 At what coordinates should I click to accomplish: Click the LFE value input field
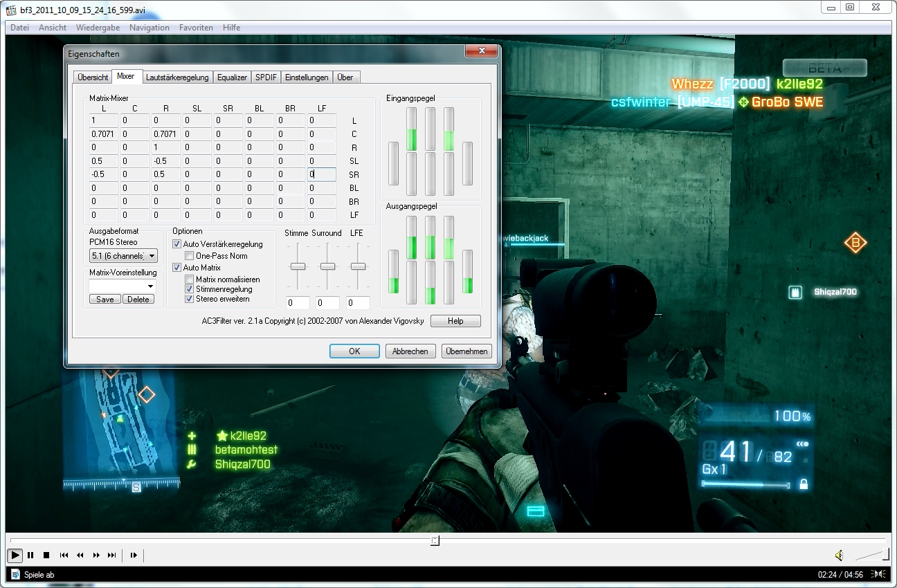click(358, 303)
